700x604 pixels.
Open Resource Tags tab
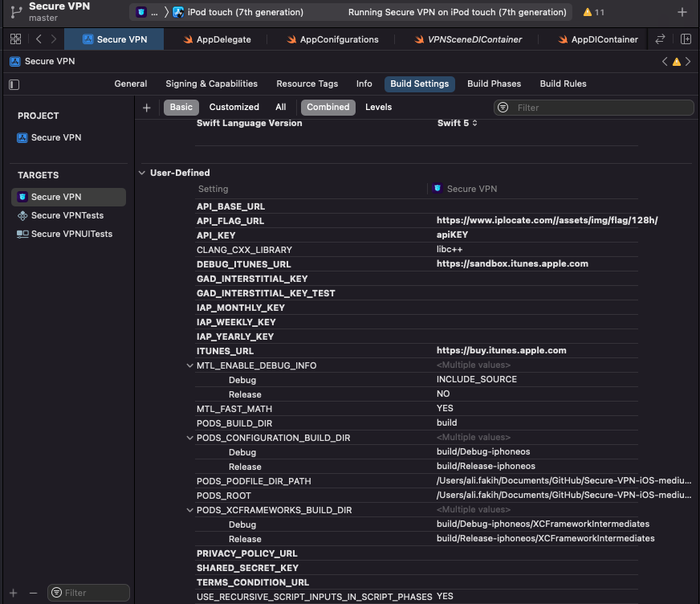[x=307, y=84]
